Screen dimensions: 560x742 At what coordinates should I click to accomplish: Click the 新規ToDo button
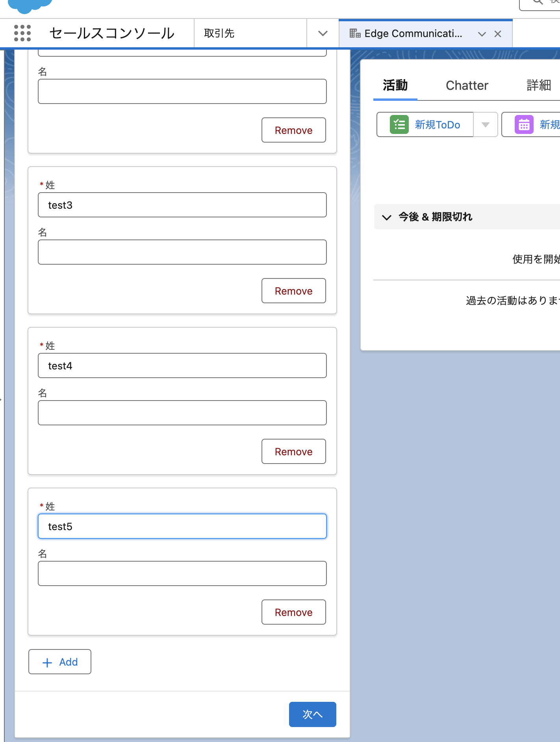coord(425,124)
